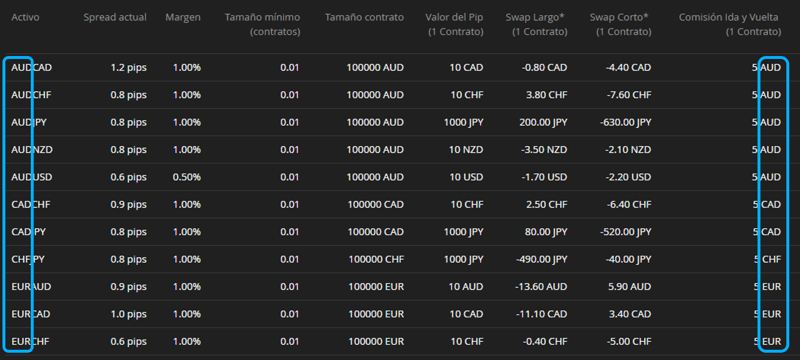The height and width of the screenshot is (360, 800).
Task: Select the EURAUD asset name
Action: 31,287
